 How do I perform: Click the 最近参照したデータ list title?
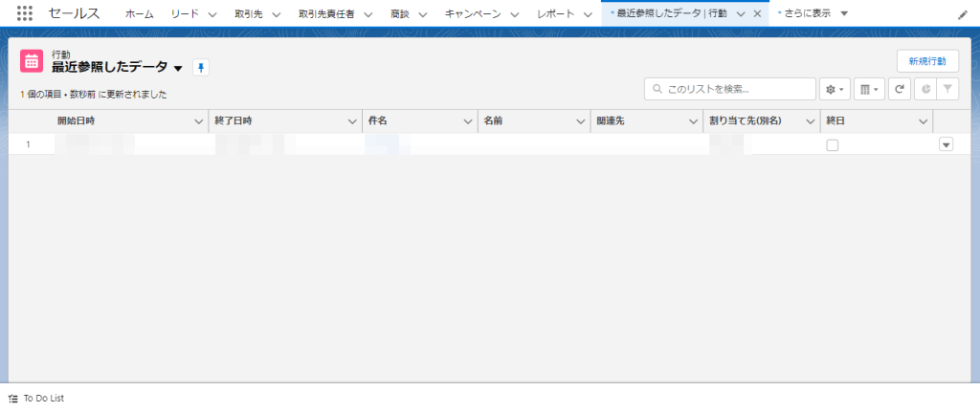pyautogui.click(x=109, y=68)
